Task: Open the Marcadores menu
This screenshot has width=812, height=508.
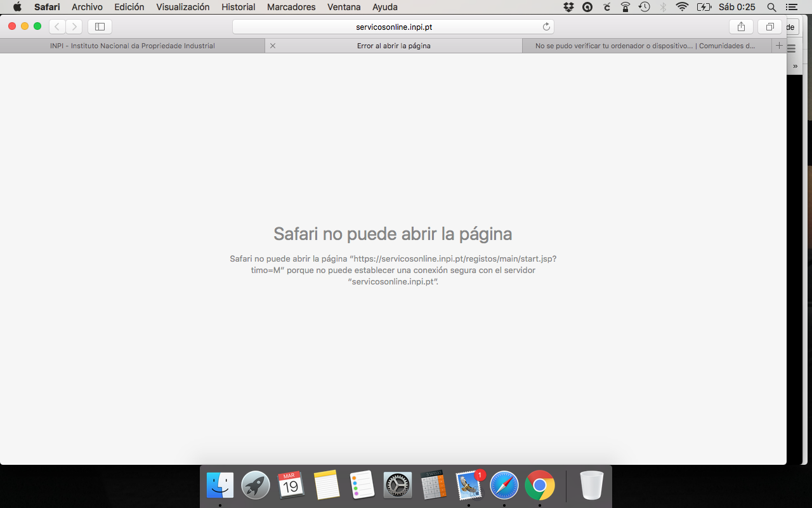Action: click(x=291, y=7)
